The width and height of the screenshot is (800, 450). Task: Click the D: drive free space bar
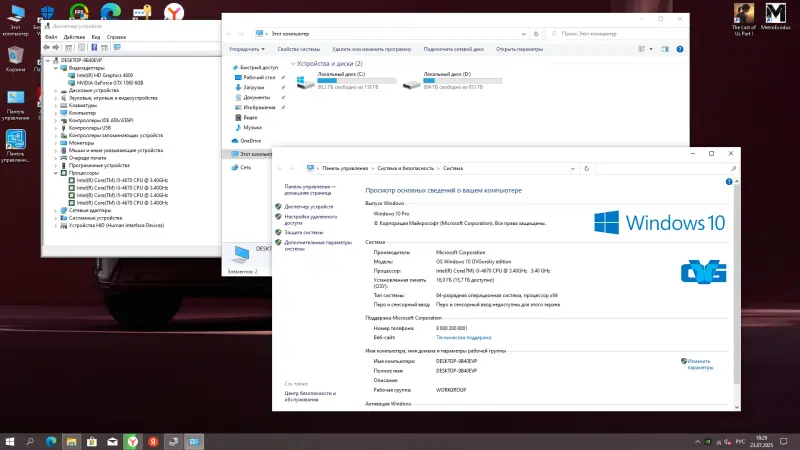(462, 81)
